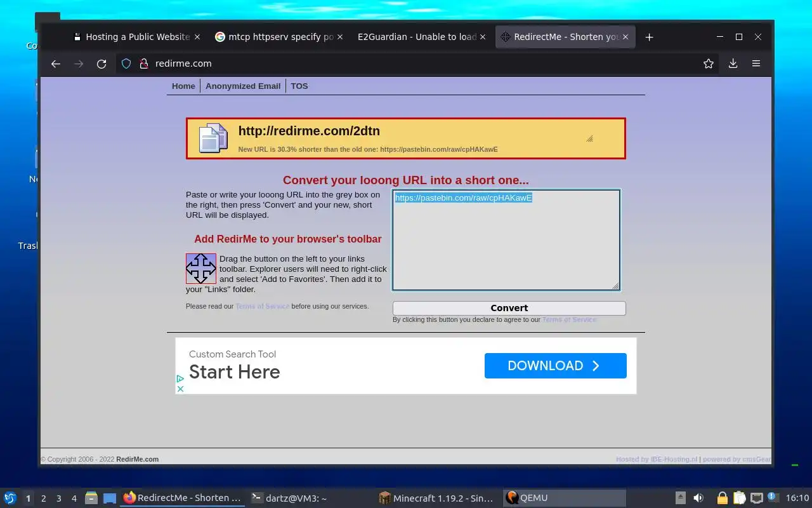Open the Firefox downloads panel

733,63
